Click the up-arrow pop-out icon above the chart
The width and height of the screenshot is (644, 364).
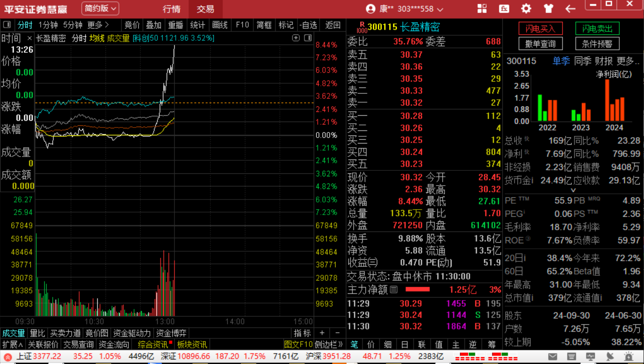(x=296, y=38)
